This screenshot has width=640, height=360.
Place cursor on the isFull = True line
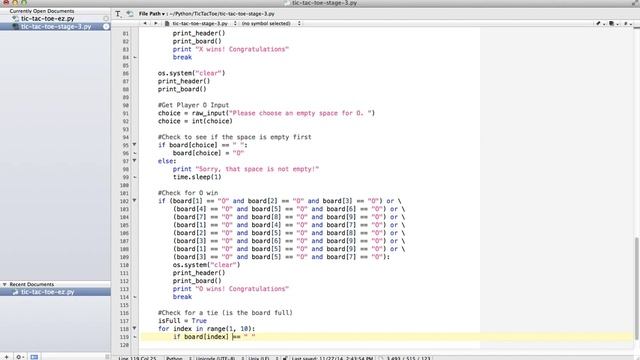tap(182, 321)
